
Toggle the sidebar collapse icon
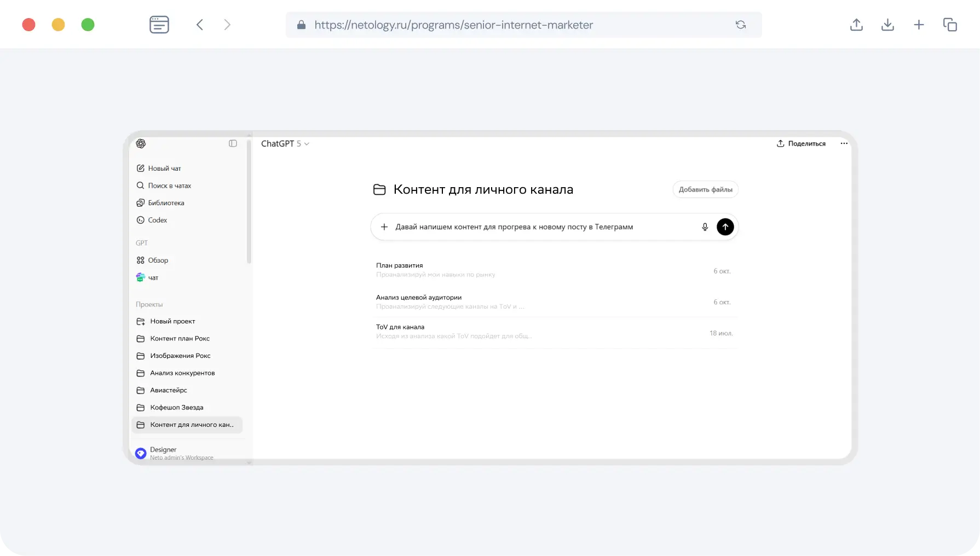coord(233,143)
